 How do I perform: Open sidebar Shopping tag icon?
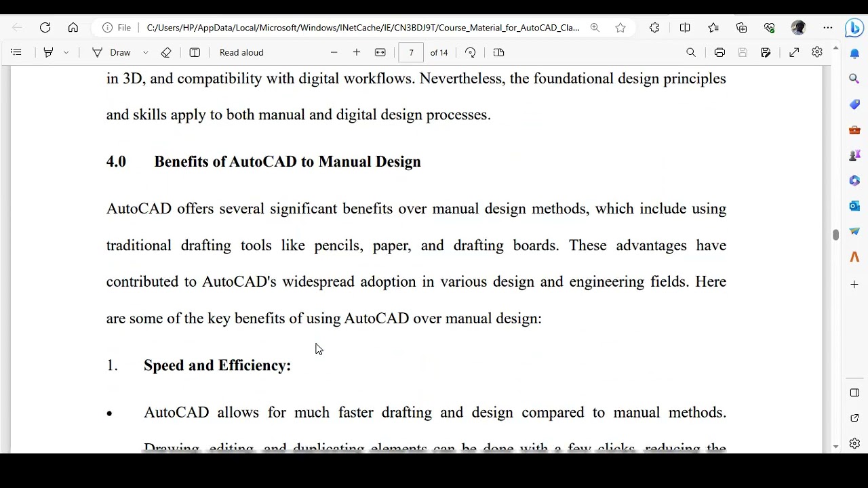tap(854, 104)
